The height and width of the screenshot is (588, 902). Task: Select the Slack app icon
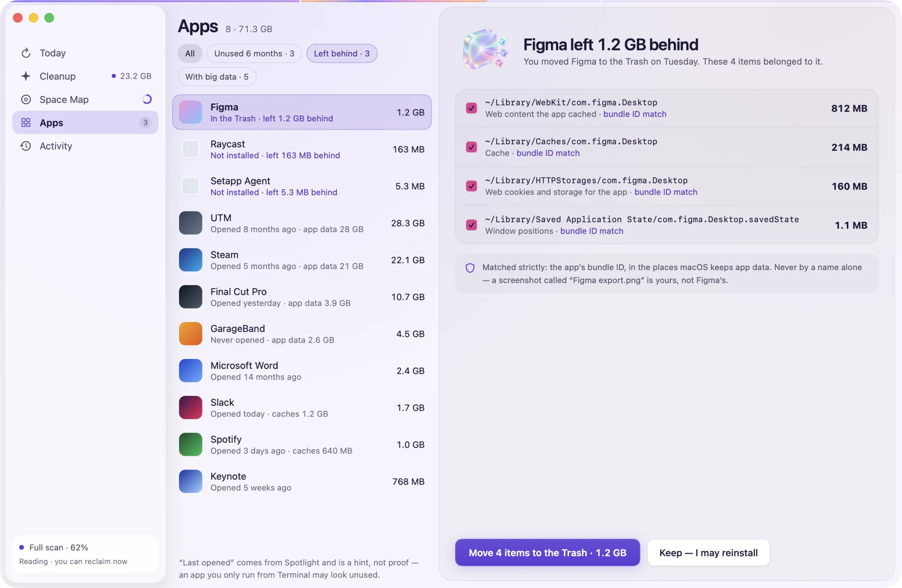pos(190,408)
